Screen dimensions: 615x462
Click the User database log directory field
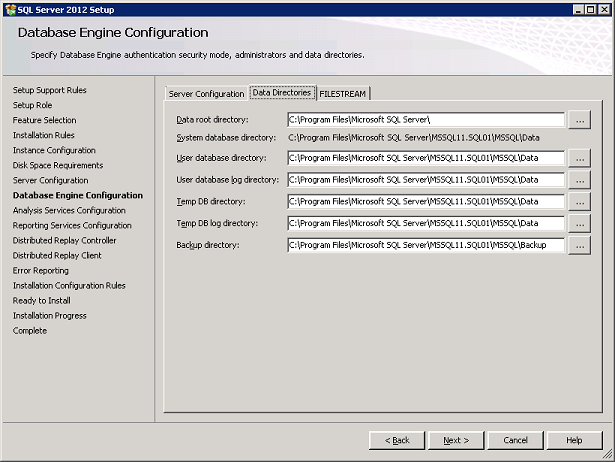coord(426,180)
